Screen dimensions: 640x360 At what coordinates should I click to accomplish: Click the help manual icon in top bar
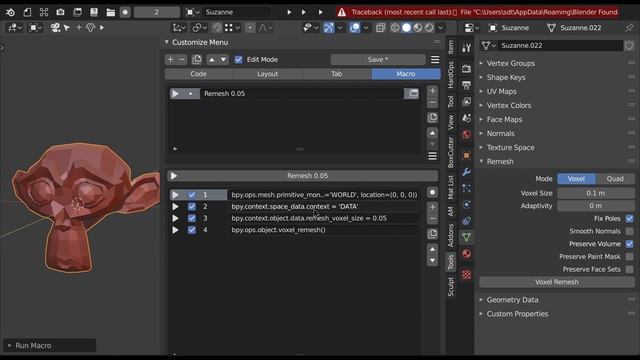[x=94, y=12]
